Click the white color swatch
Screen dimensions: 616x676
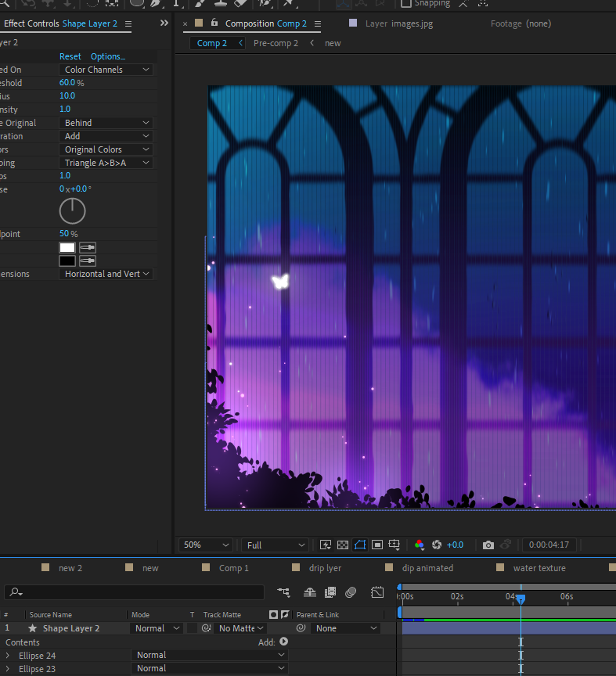click(x=67, y=247)
